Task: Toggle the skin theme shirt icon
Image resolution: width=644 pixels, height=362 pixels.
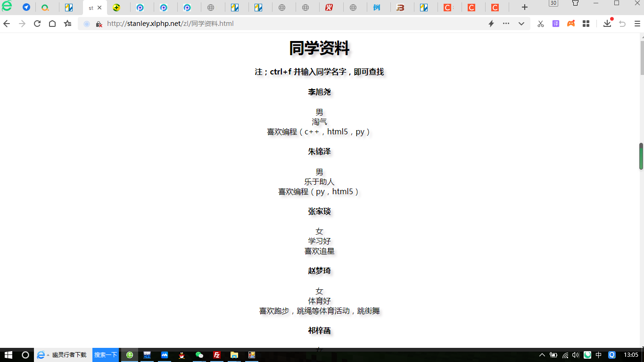Action: [x=575, y=3]
